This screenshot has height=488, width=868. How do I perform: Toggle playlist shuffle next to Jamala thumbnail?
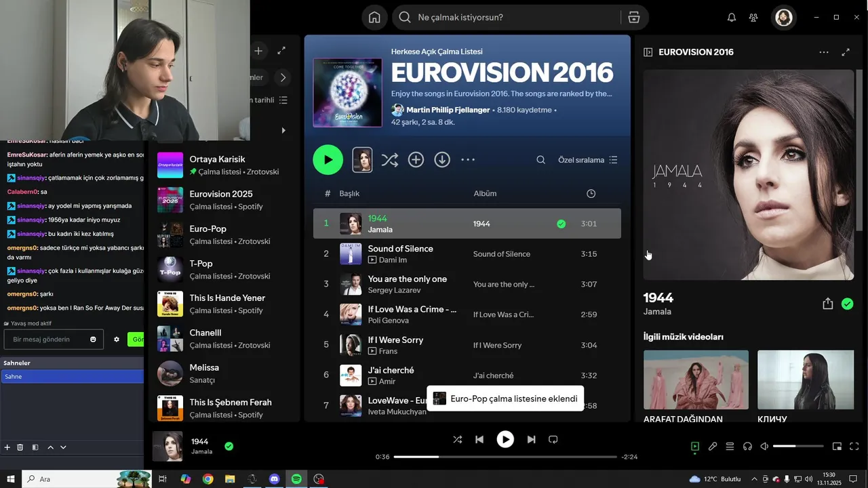[x=389, y=160]
